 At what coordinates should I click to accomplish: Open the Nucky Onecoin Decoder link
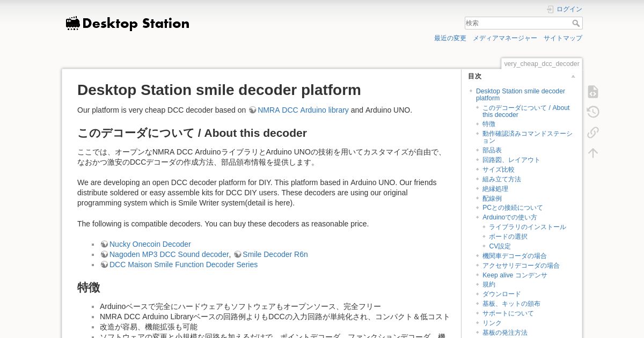tap(150, 244)
